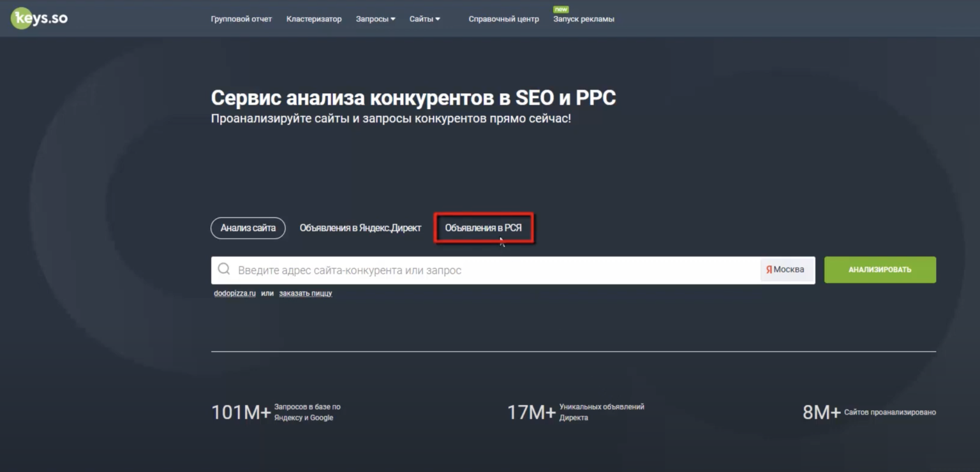Click the magnifier icon in search box

[x=224, y=269]
